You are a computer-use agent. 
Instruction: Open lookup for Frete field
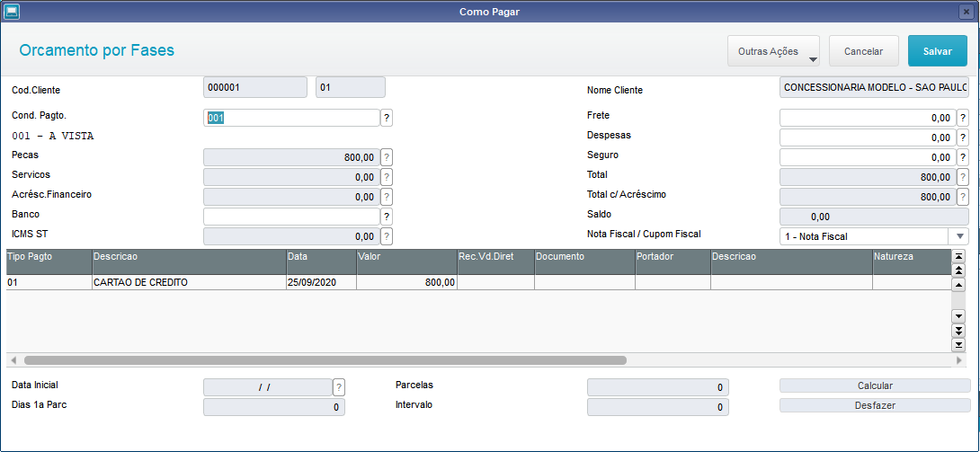tap(963, 118)
